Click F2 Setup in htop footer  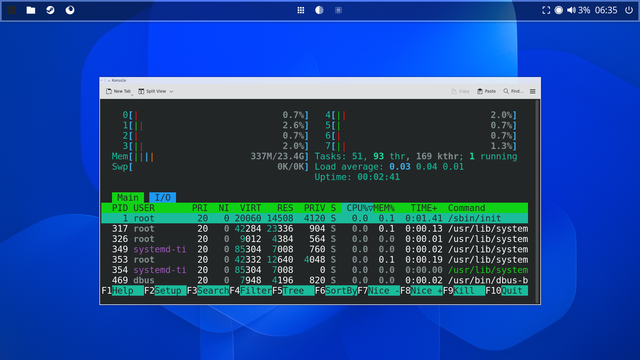[x=165, y=291]
